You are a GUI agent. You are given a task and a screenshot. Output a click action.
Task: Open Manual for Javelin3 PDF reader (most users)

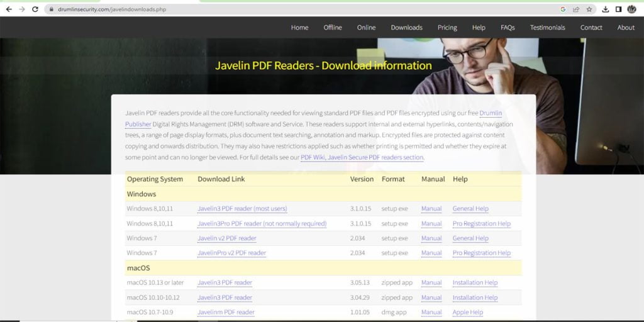pyautogui.click(x=431, y=209)
